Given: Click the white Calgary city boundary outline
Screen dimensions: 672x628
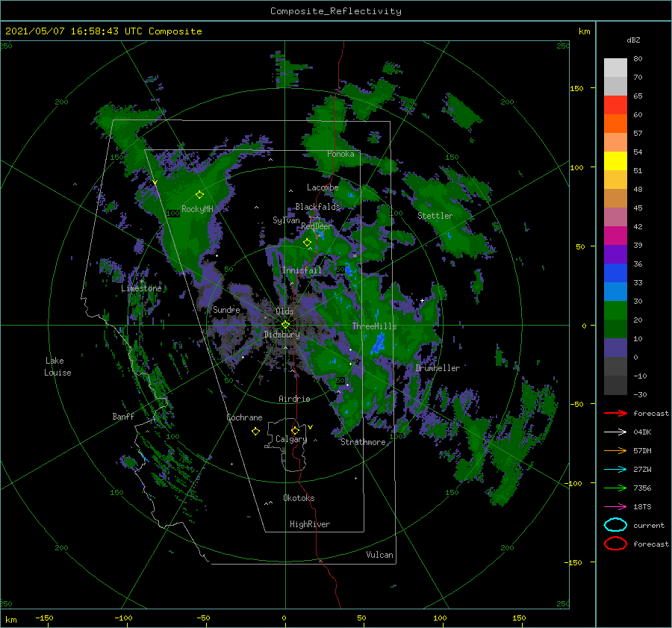Looking at the screenshot, I should 286,446.
